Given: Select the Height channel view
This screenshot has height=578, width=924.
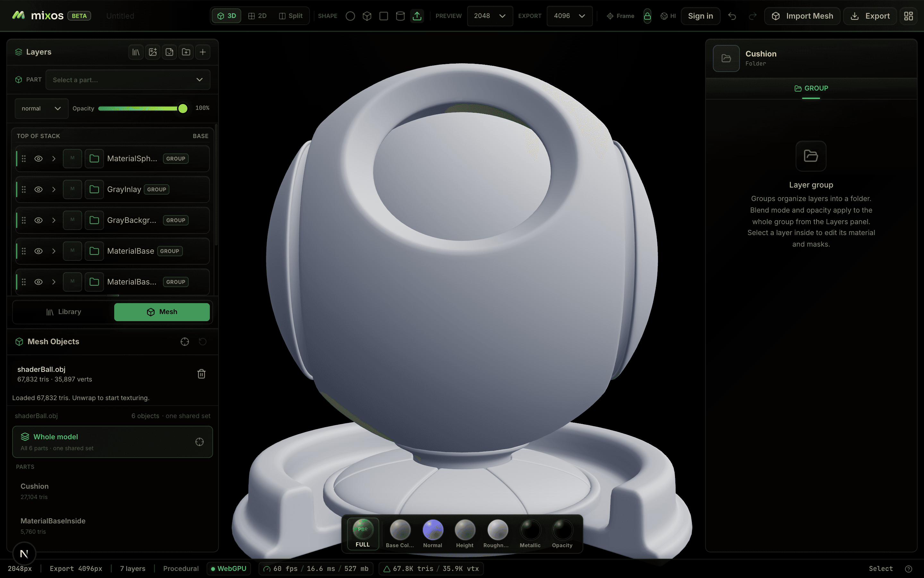Looking at the screenshot, I should [465, 534].
